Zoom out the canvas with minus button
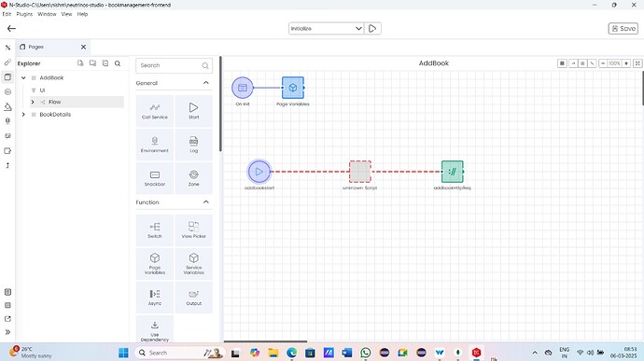 tap(603, 63)
